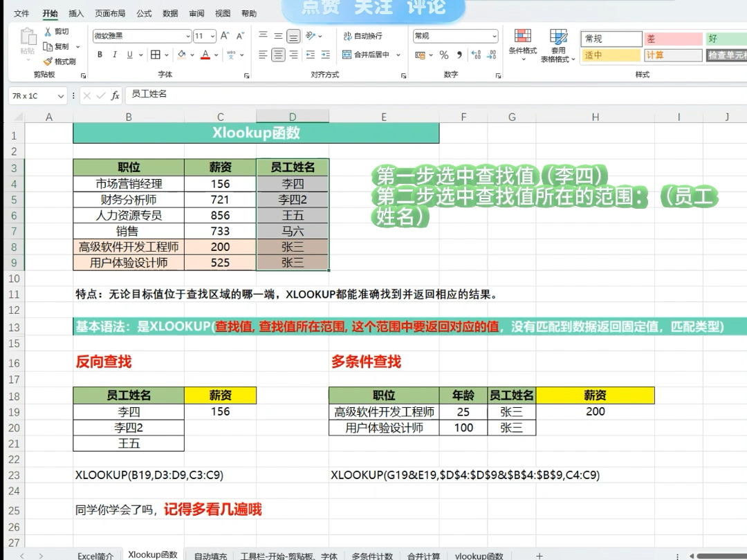This screenshot has height=560, width=747.
Task: Toggle italic formatting
Action: [x=114, y=54]
